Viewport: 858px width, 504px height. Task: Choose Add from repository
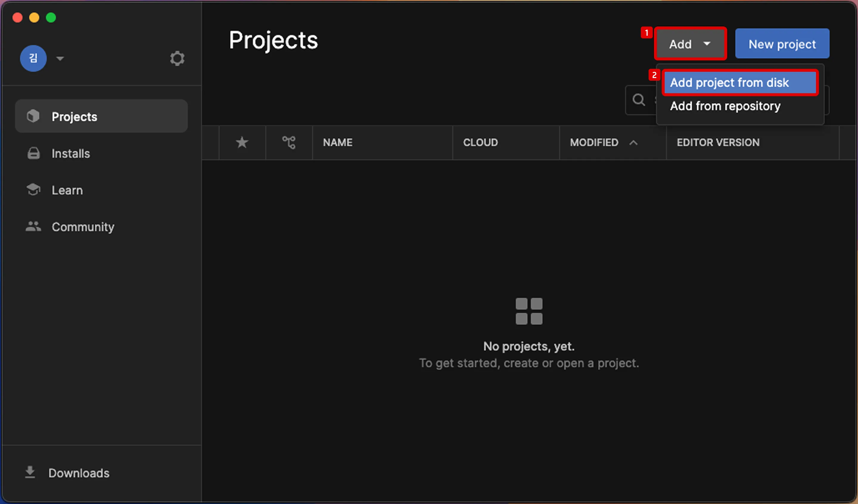tap(725, 106)
